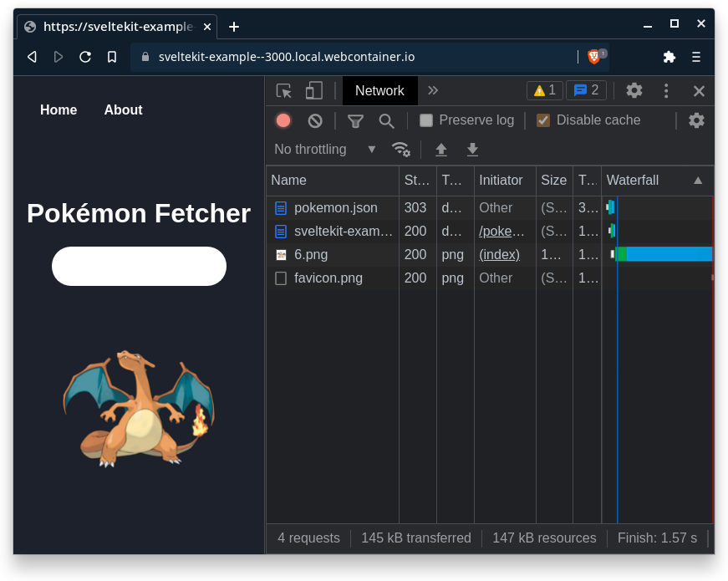The image size is (728, 581).
Task: Open the About navigation link
Action: tap(123, 110)
